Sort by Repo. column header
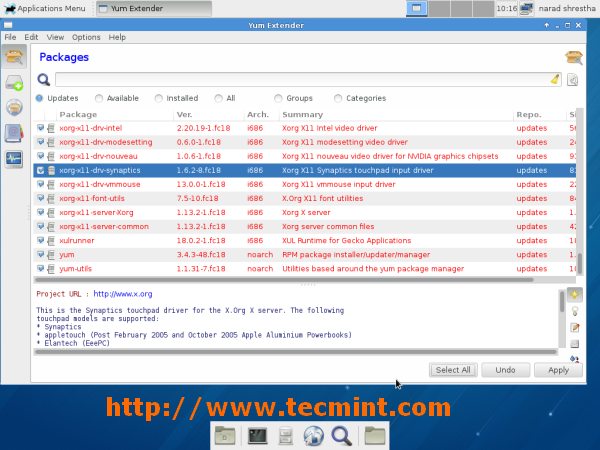 pyautogui.click(x=540, y=114)
